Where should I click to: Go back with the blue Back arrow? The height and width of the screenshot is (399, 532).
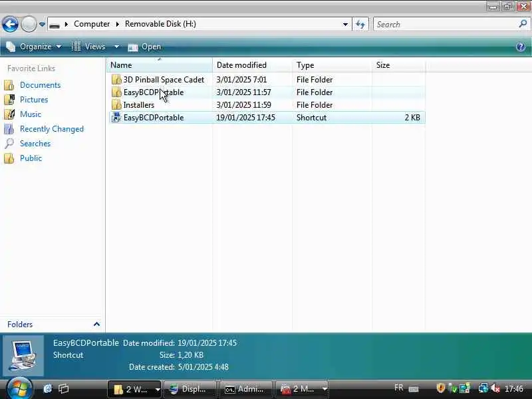(x=10, y=24)
